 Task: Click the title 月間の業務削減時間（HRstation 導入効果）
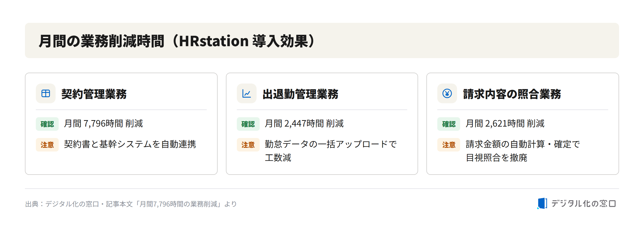click(x=177, y=41)
